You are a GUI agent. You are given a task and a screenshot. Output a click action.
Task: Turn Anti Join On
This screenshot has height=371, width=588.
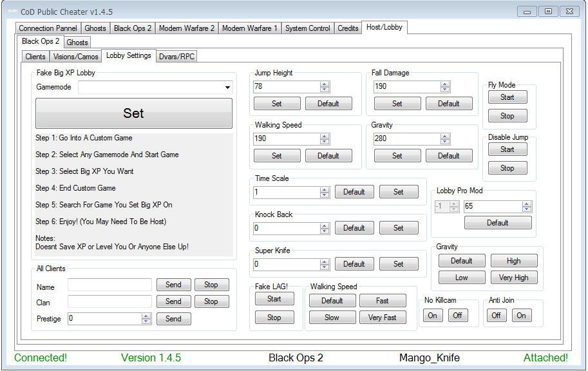pos(522,316)
